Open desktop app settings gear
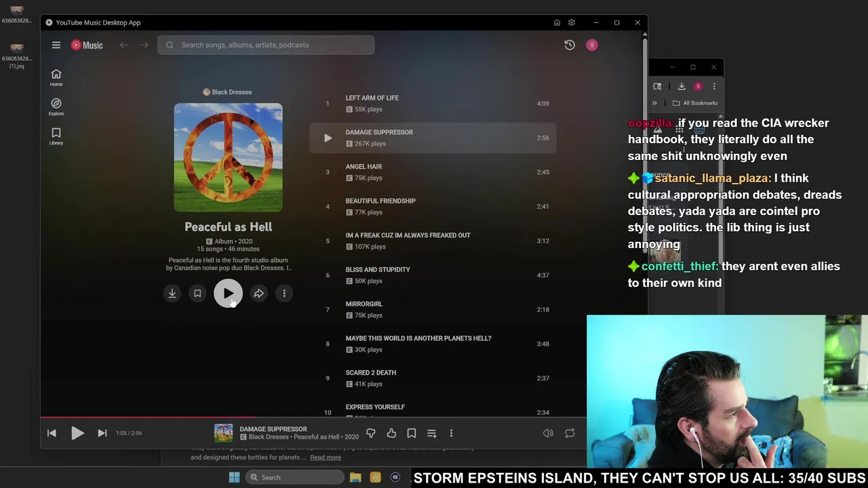 pyautogui.click(x=572, y=22)
